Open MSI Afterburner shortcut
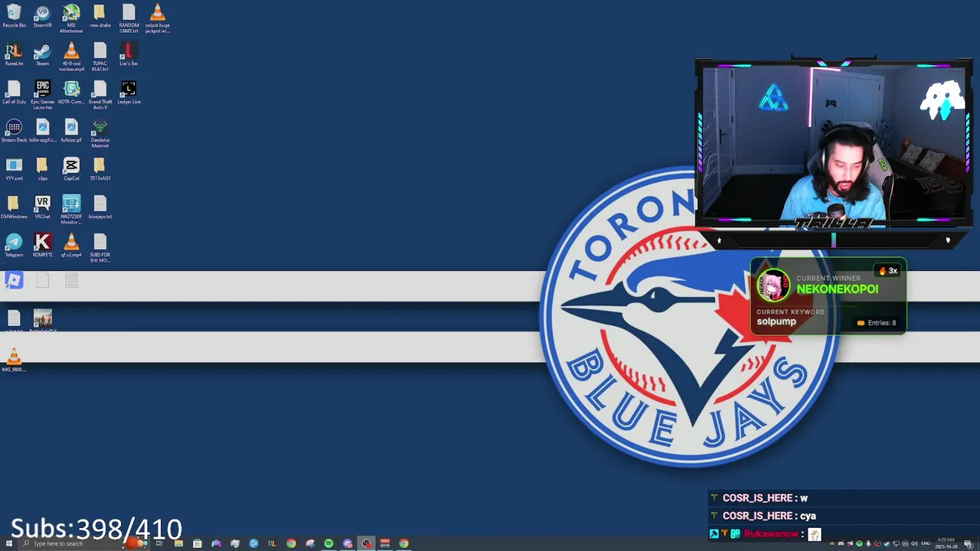Viewport: 980px width, 551px height. coord(71,18)
